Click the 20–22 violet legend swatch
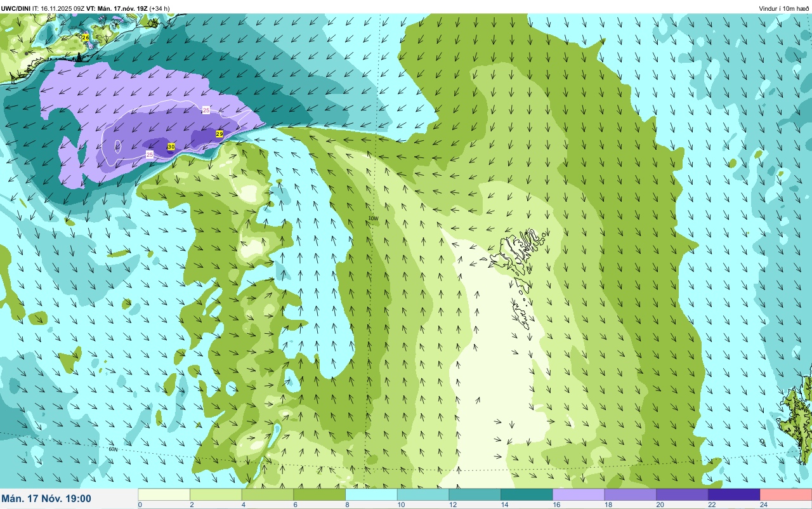The image size is (812, 509). pos(683,494)
